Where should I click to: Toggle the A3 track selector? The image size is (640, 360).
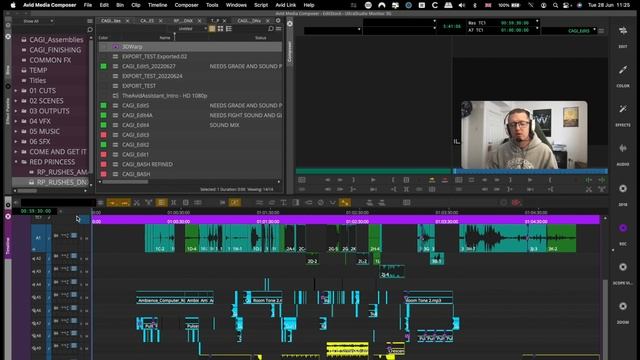(x=37, y=271)
